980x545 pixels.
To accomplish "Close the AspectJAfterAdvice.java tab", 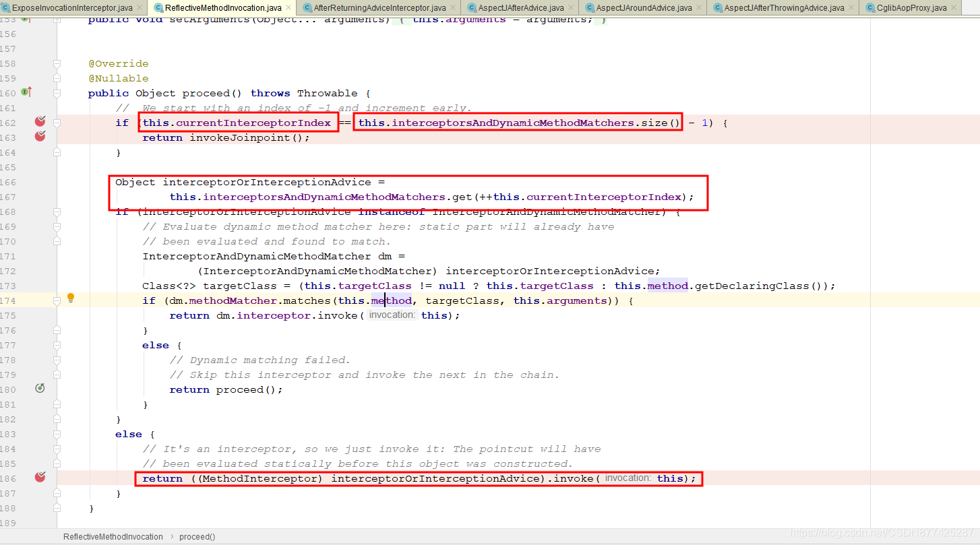I will pos(571,8).
